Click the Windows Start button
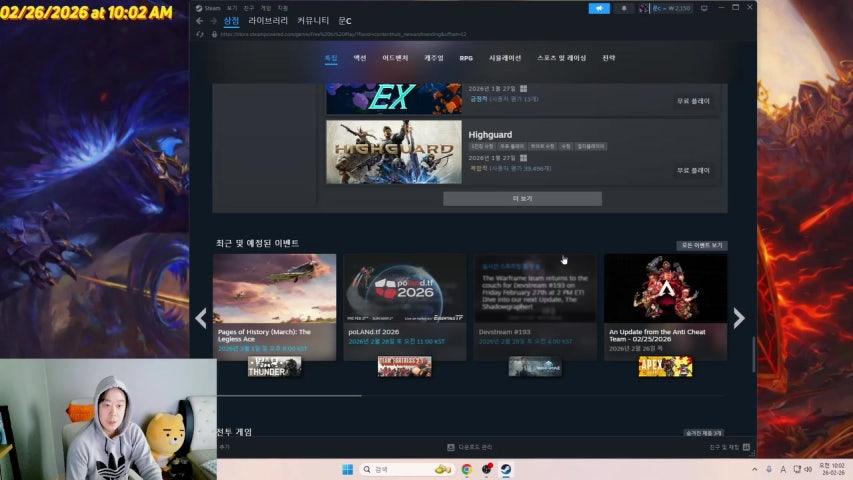The image size is (853, 480). (x=347, y=469)
